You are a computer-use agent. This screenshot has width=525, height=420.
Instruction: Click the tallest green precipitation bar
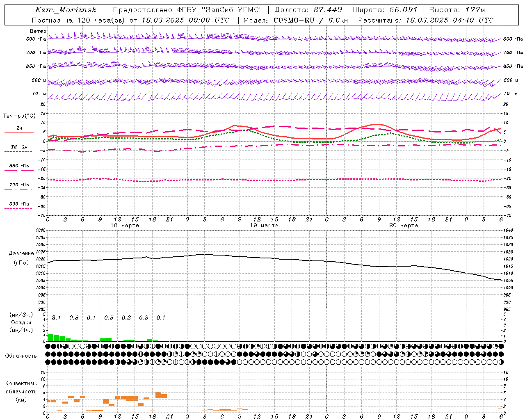point(51,338)
